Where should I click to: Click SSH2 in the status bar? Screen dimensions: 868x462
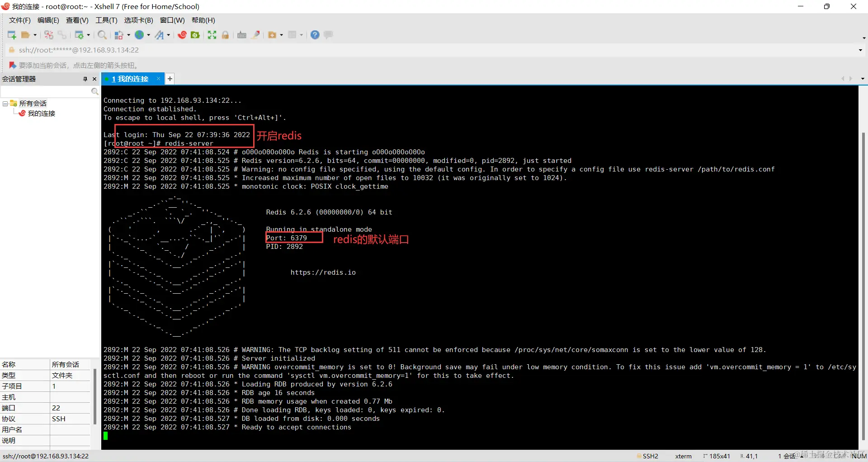651,456
